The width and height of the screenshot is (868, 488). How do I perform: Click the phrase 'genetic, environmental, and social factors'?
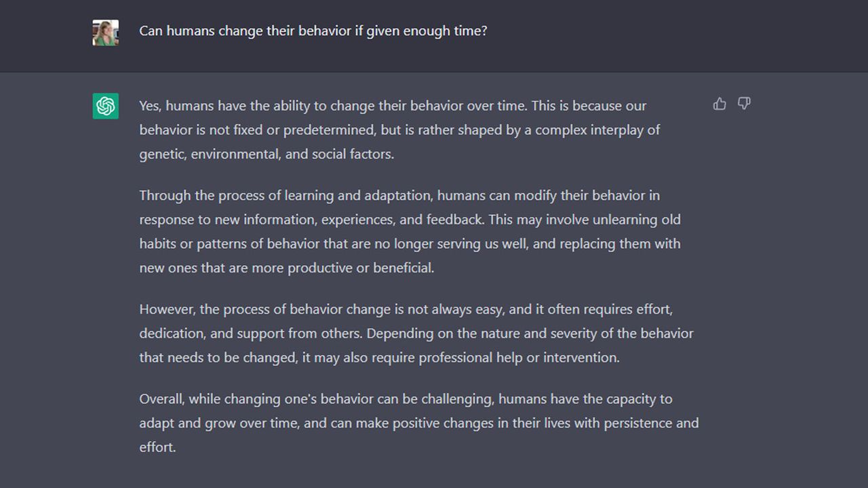tap(265, 154)
